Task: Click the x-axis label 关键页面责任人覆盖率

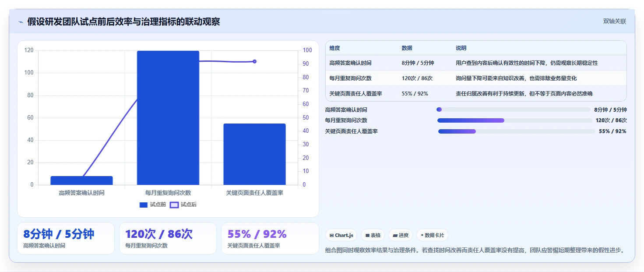Action: (x=254, y=193)
